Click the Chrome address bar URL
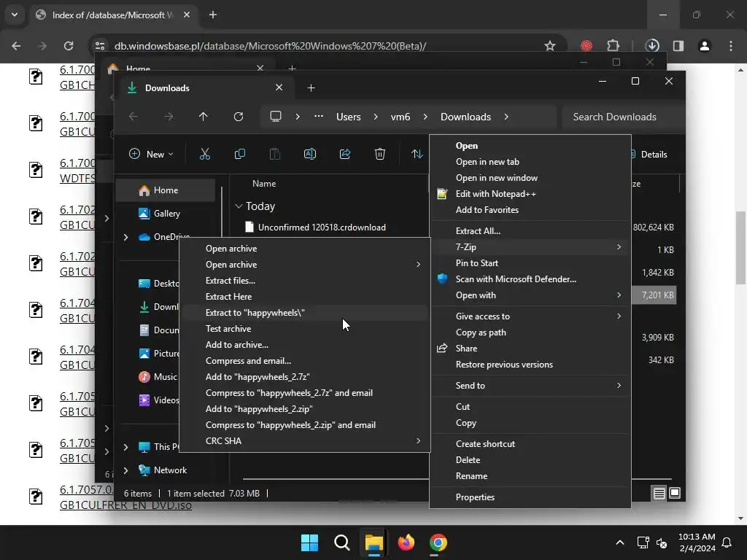The height and width of the screenshot is (560, 747). pyautogui.click(x=270, y=46)
